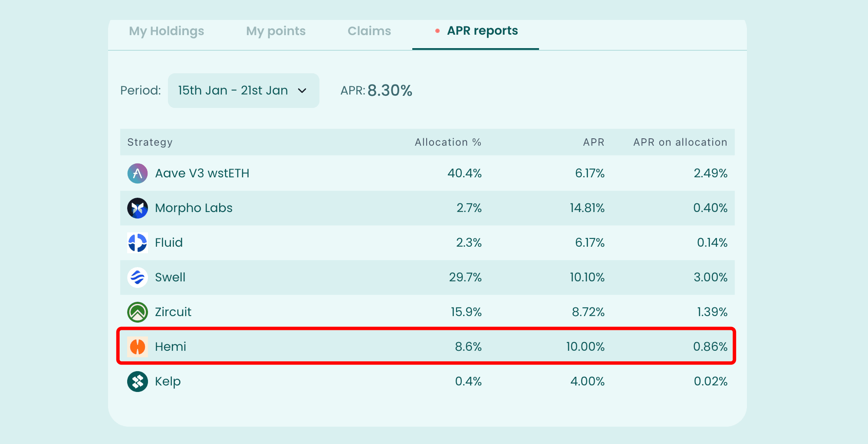The width and height of the screenshot is (868, 444).
Task: Click Hemi APR on allocation 0.86%
Action: click(710, 347)
